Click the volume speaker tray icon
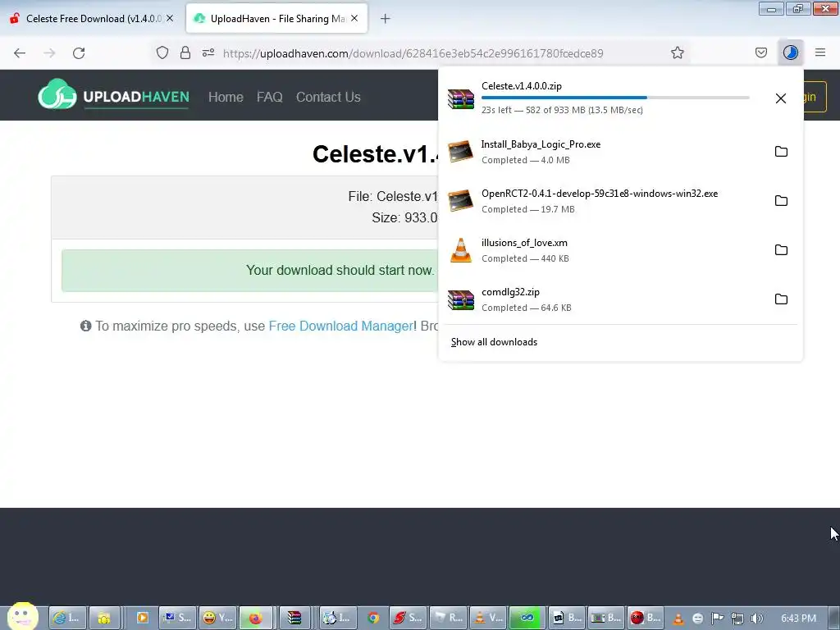840x630 pixels. [756, 619]
